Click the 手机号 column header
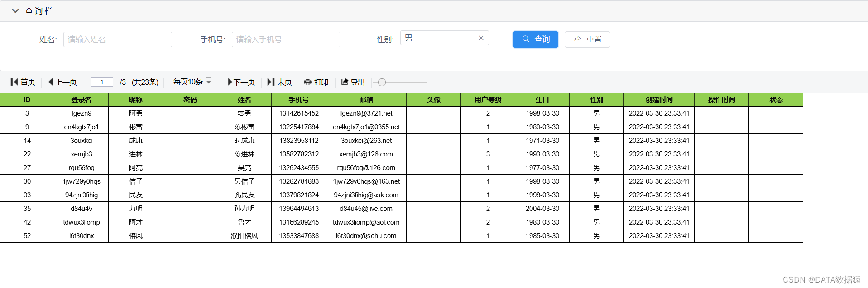Viewport: 868px width, 288px height. coord(299,100)
